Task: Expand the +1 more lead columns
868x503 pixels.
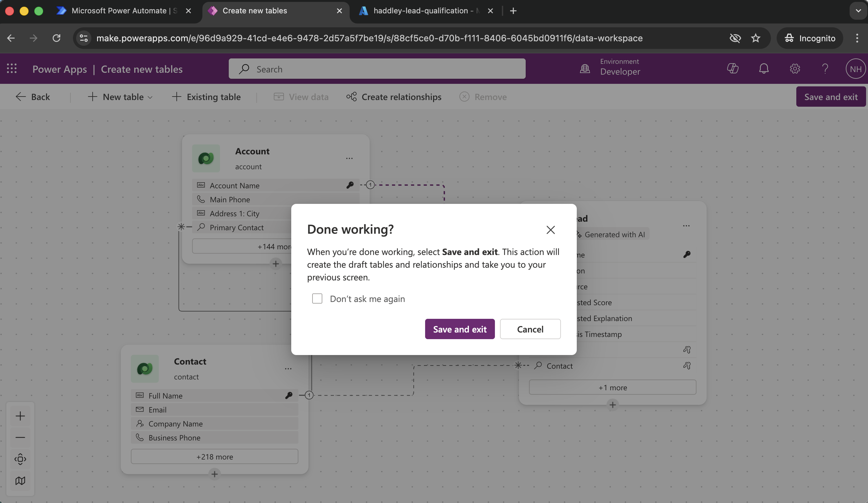Action: point(612,387)
